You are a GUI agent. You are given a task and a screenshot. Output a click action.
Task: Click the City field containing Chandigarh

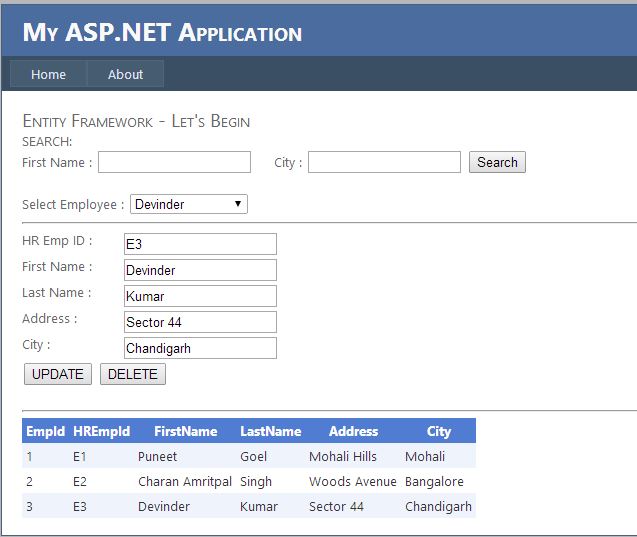200,348
